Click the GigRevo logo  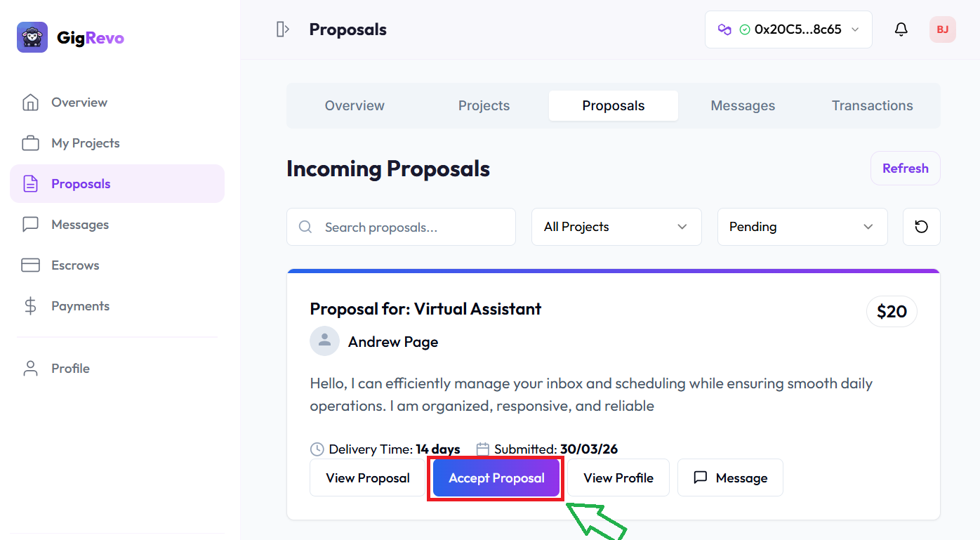(x=70, y=37)
